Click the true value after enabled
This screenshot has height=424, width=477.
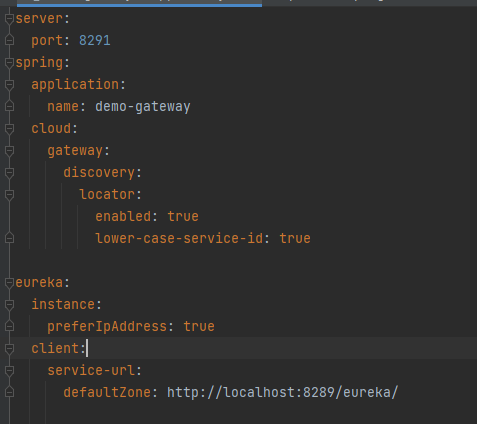pyautogui.click(x=183, y=217)
